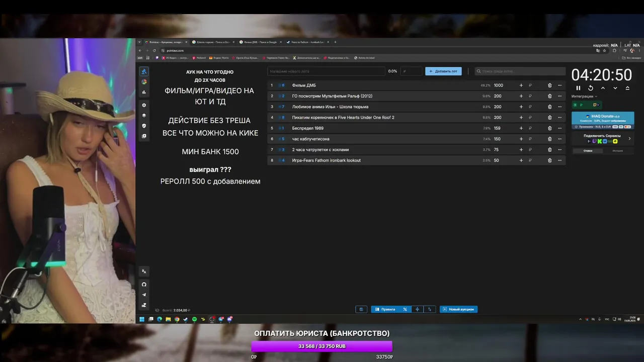Switch to the Ставки tab

(588, 151)
